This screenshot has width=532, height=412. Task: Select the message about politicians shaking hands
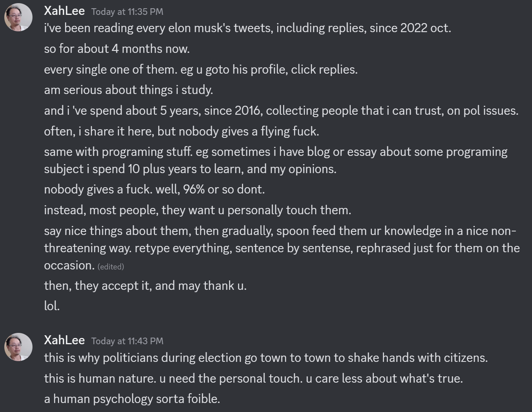click(x=265, y=358)
